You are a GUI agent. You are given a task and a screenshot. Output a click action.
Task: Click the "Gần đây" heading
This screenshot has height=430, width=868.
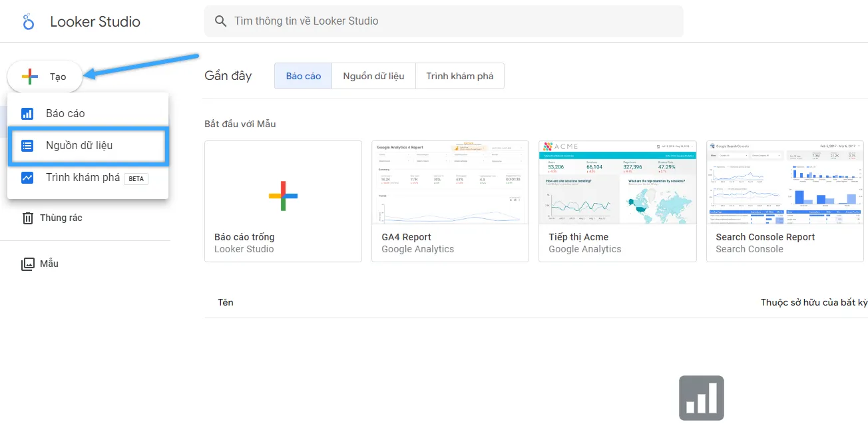(228, 76)
